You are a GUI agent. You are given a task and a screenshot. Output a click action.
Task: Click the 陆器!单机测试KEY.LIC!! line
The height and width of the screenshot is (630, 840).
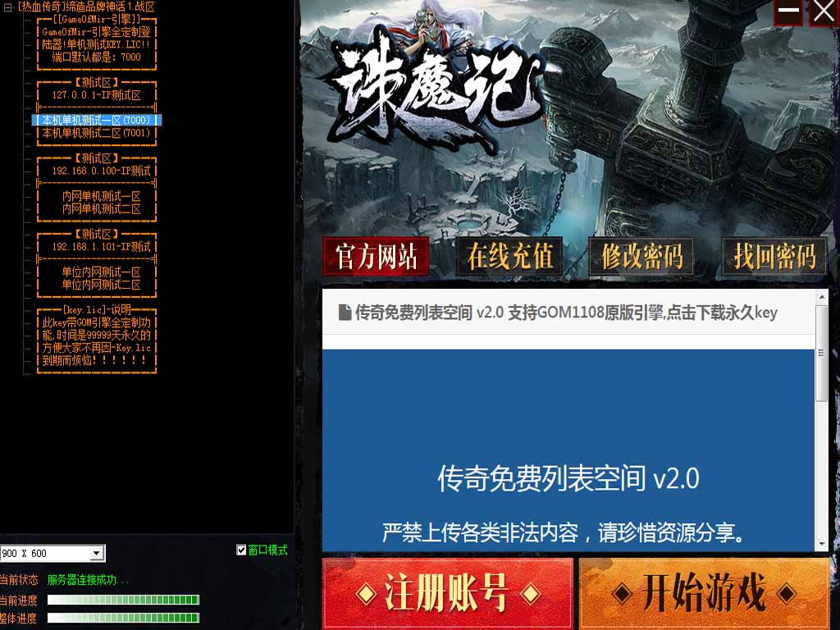click(x=97, y=44)
